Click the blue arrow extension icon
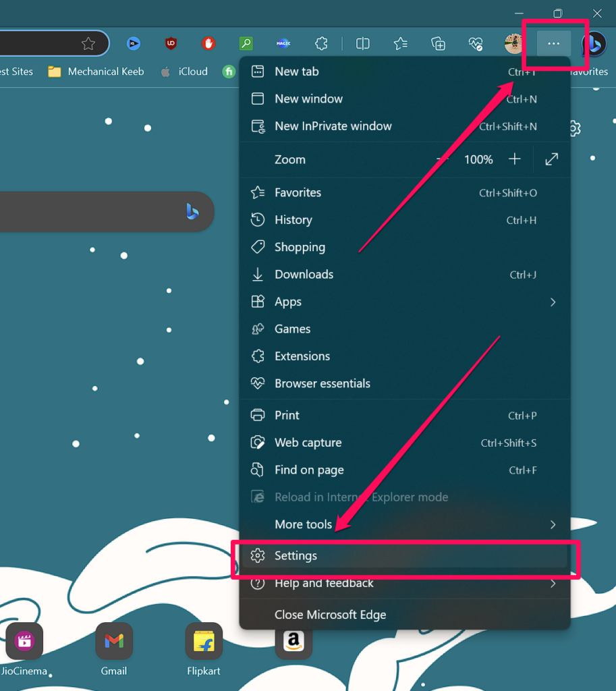This screenshot has height=691, width=616. (134, 43)
